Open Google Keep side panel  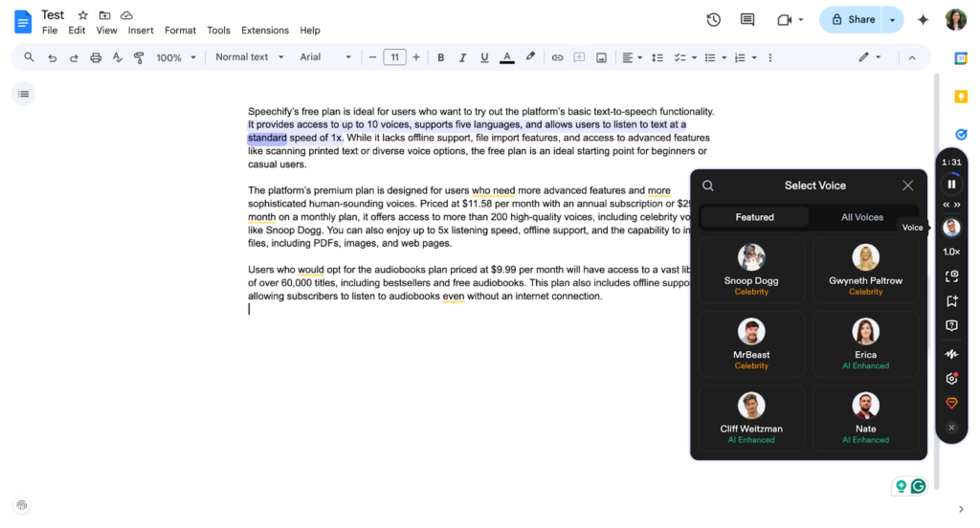coord(961,97)
